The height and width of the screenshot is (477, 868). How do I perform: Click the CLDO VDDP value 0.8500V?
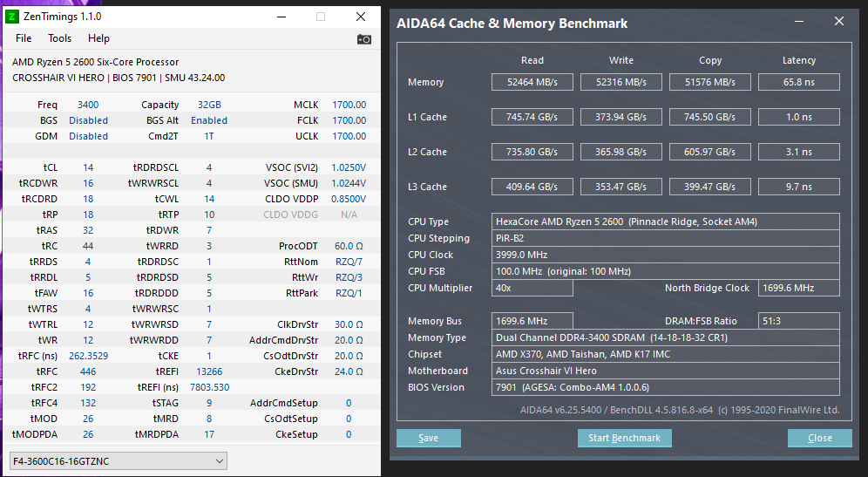pyautogui.click(x=349, y=199)
